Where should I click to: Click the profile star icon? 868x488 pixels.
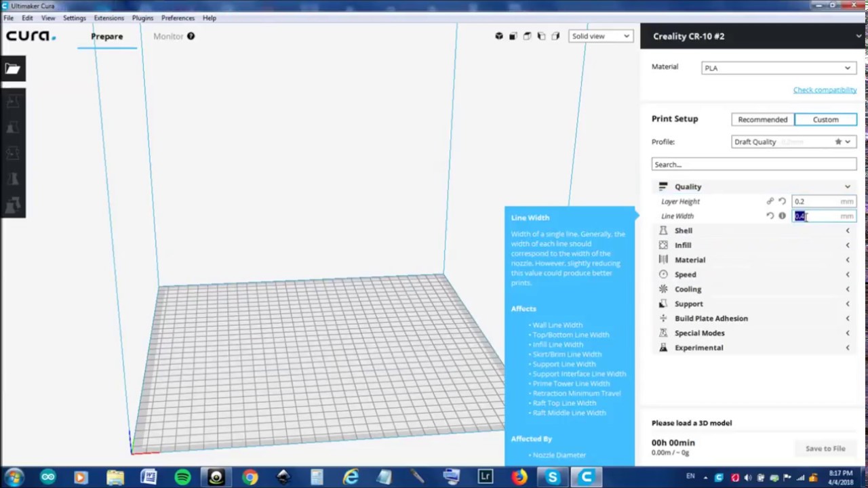click(838, 142)
